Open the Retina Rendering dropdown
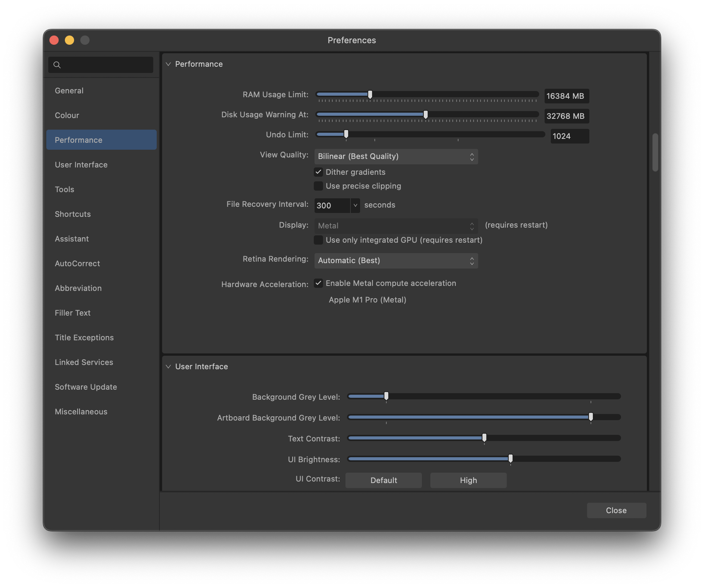The width and height of the screenshot is (704, 588). click(396, 261)
